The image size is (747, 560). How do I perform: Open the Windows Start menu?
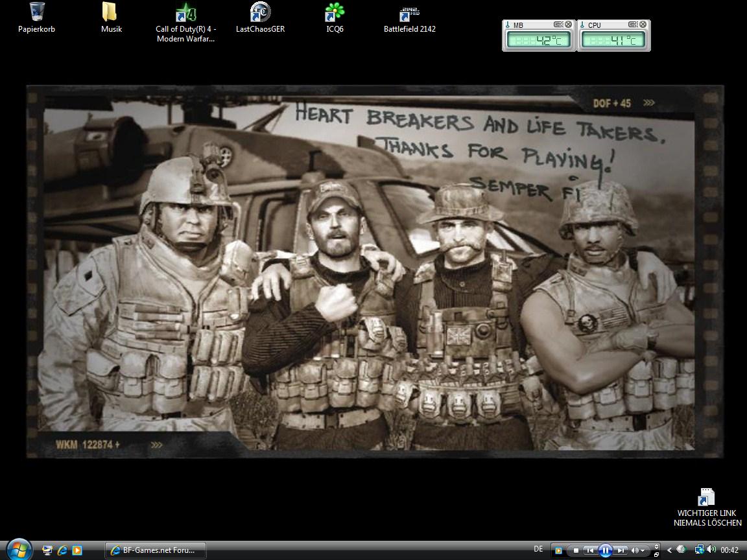[19, 550]
